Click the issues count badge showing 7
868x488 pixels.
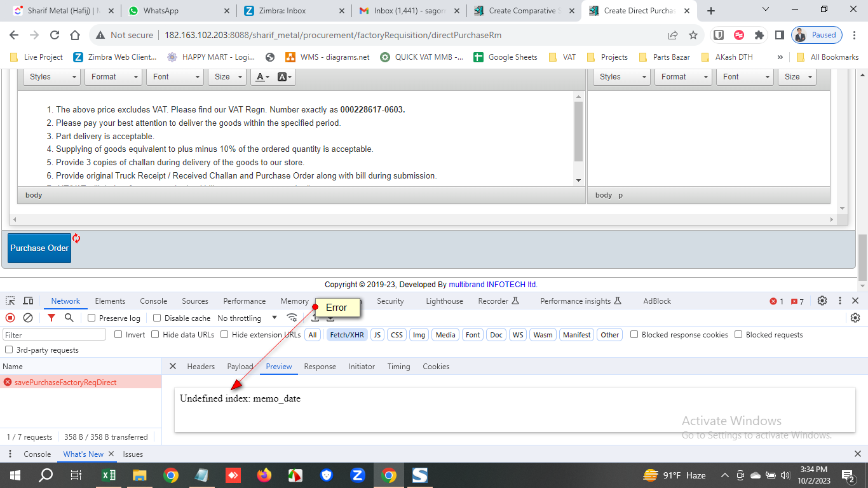pyautogui.click(x=797, y=301)
